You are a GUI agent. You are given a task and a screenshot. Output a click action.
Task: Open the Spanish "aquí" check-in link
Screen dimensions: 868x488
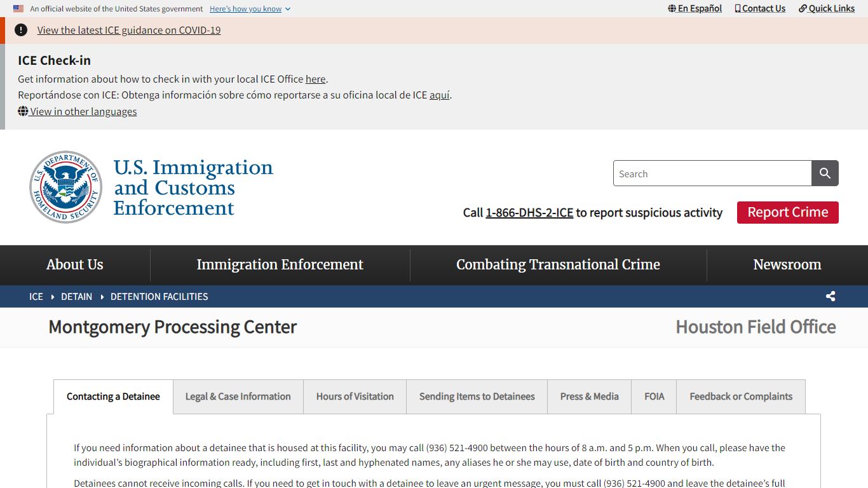pyautogui.click(x=440, y=95)
